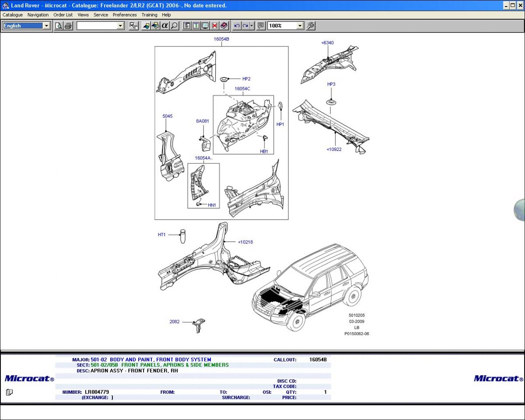
Task: Click the Land Rover application icon in title bar
Action: [6, 5]
